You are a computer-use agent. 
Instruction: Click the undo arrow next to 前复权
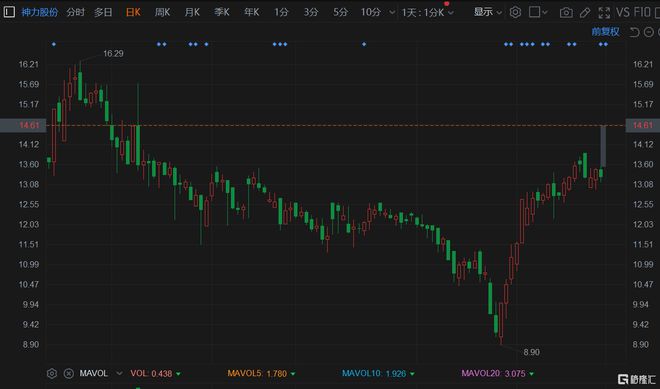(x=634, y=32)
